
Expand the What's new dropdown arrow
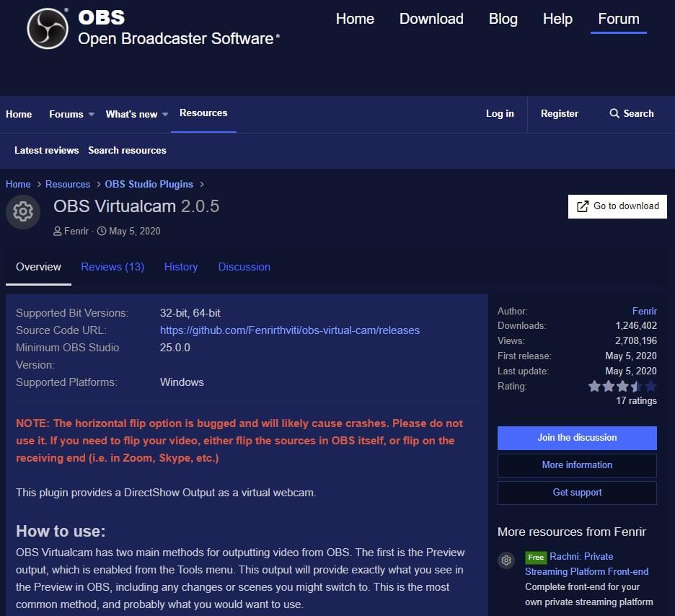coord(165,115)
